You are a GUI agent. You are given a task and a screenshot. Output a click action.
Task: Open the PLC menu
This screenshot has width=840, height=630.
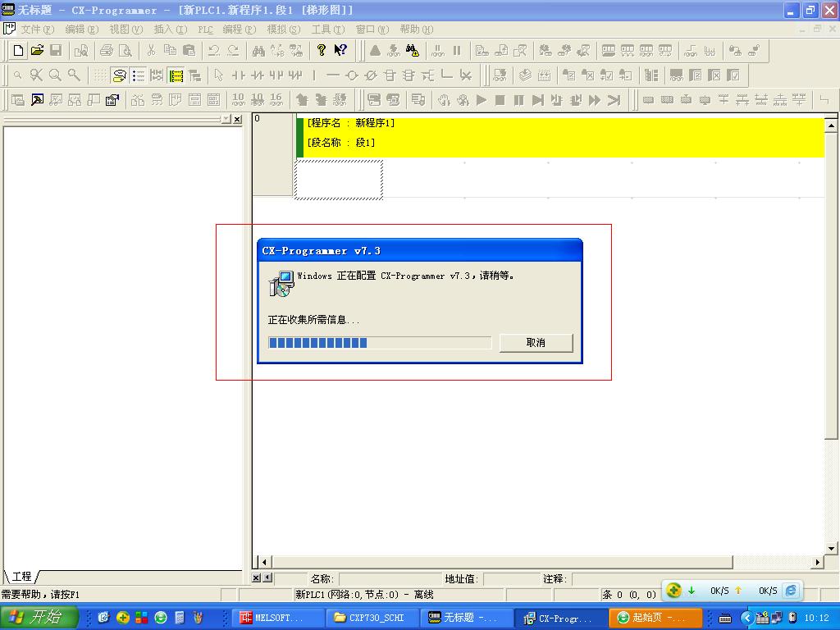point(205,30)
